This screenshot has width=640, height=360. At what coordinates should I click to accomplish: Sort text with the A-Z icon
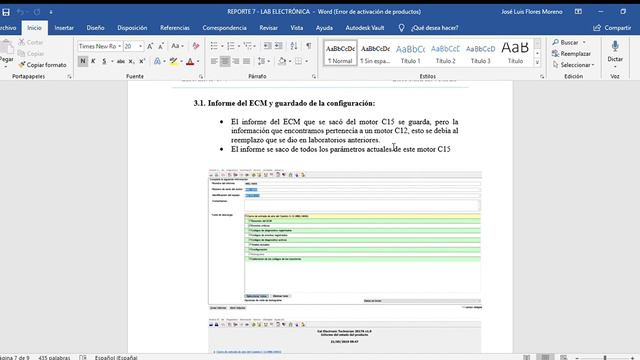click(x=294, y=46)
